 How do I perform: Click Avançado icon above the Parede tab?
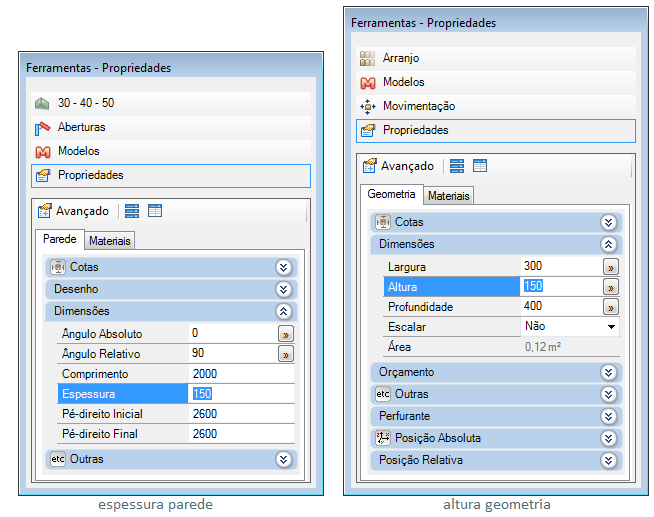(45, 211)
